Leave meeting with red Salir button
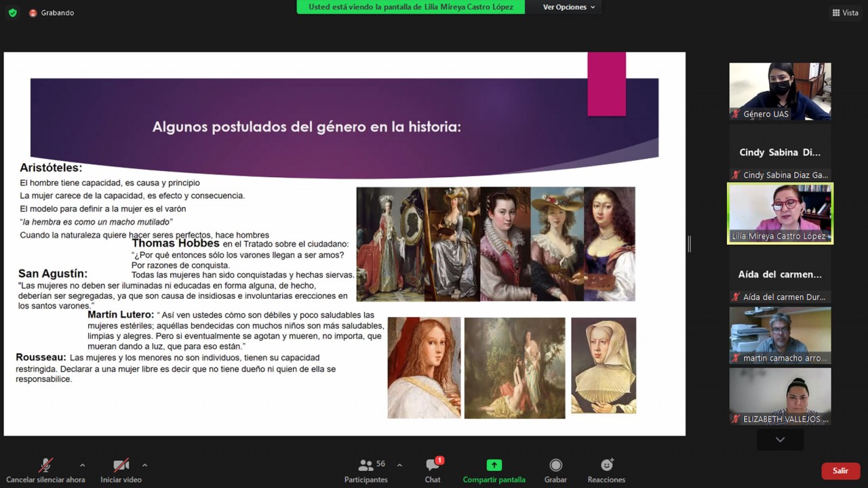The width and height of the screenshot is (868, 488). (x=841, y=471)
